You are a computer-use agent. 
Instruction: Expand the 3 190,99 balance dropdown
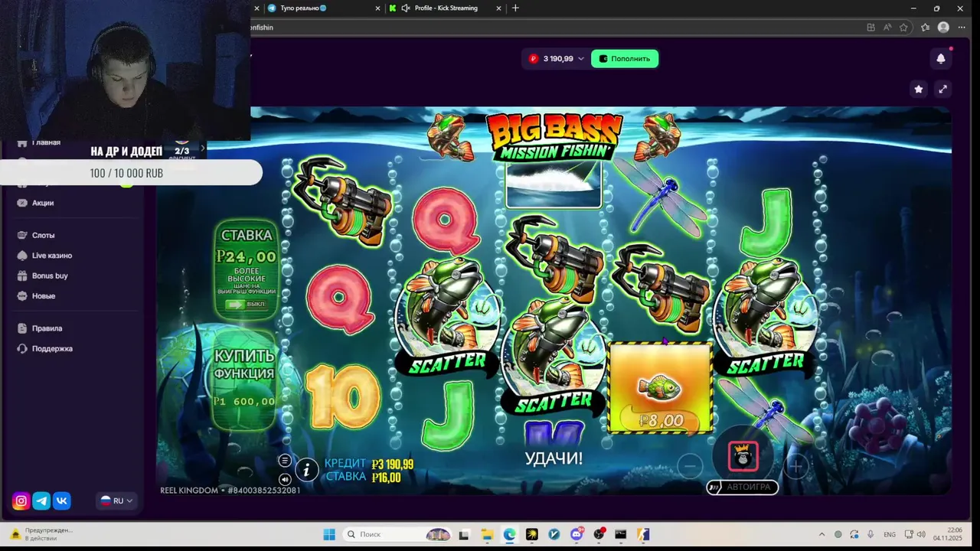[557, 59]
